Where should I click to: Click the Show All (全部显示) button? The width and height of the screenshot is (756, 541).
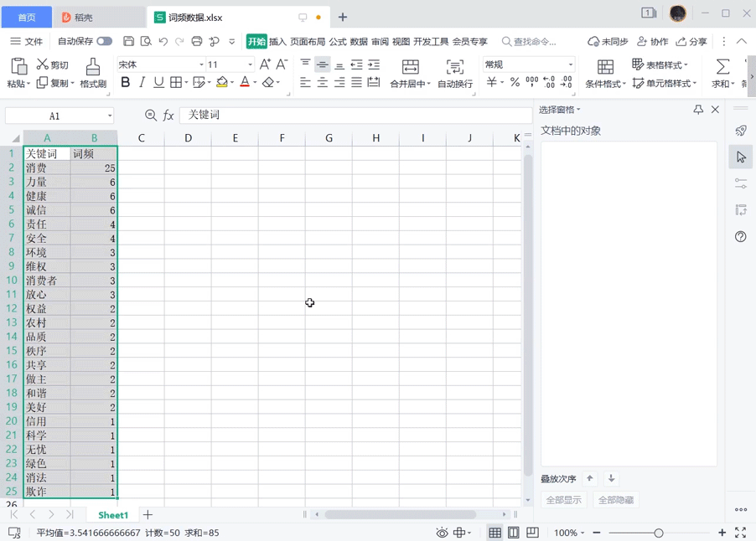(x=563, y=500)
